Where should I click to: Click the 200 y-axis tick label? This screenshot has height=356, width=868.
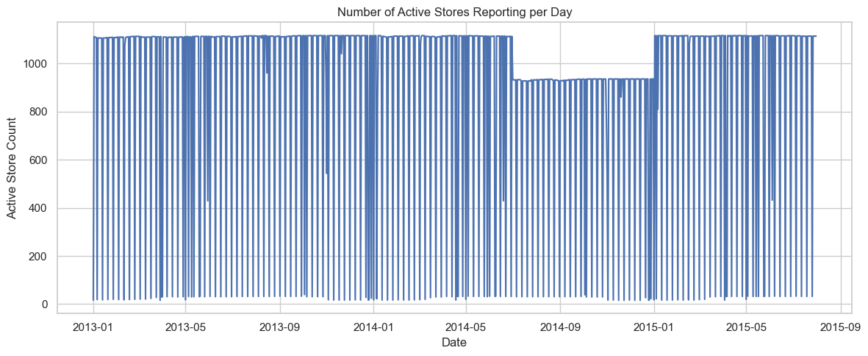click(40, 257)
